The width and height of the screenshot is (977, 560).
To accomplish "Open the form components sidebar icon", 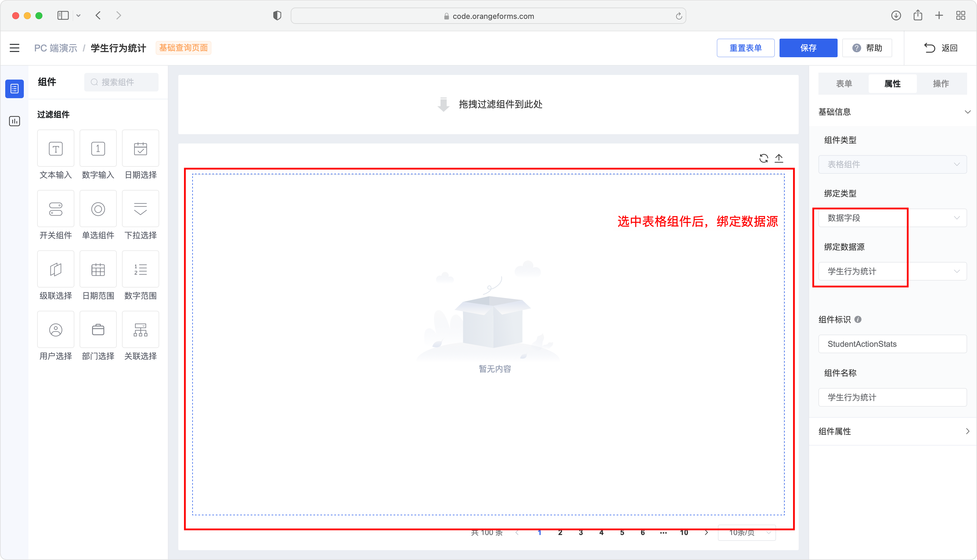I will click(x=15, y=89).
